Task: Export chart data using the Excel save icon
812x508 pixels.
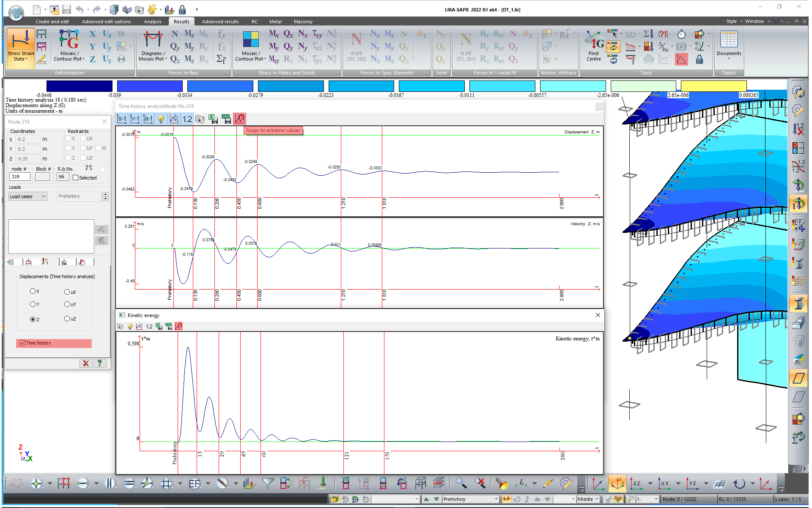Action: pos(212,119)
